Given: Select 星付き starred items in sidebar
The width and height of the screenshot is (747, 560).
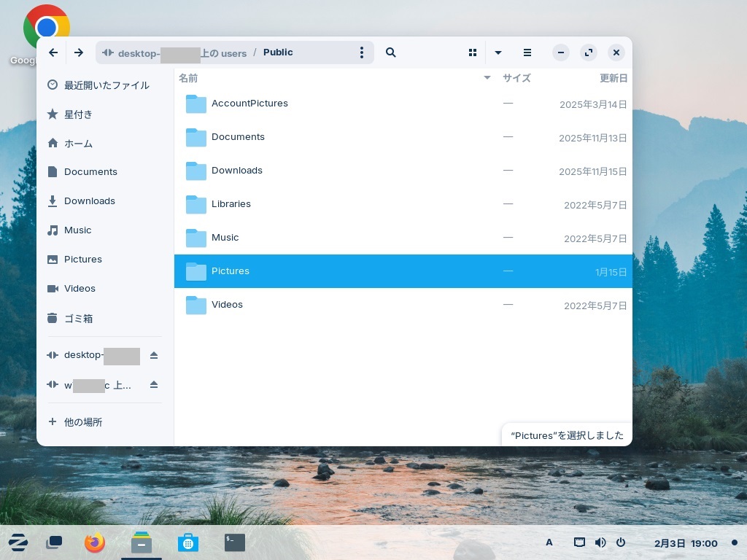Looking at the screenshot, I should (78, 114).
